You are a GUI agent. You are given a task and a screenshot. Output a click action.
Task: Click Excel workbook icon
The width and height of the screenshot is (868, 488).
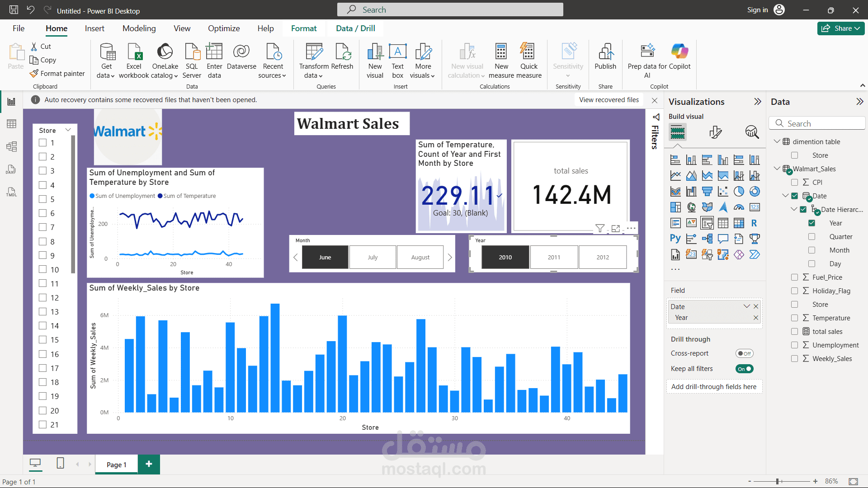point(134,61)
